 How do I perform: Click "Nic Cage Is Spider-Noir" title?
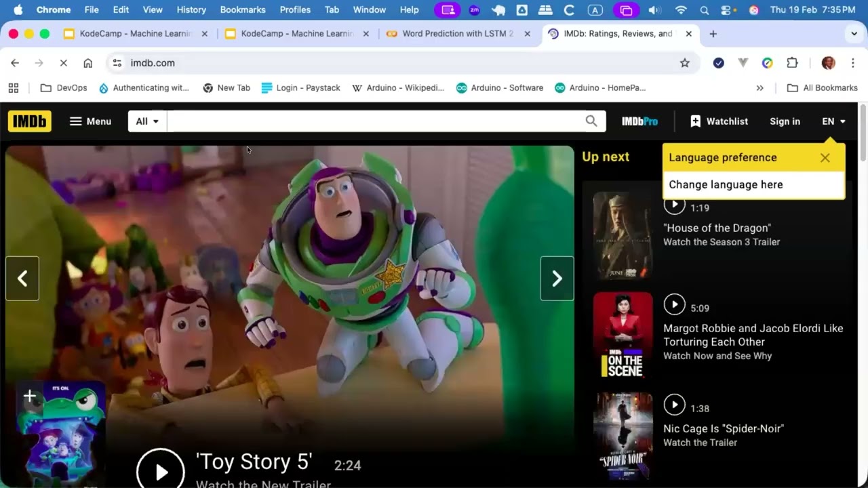pyautogui.click(x=724, y=429)
